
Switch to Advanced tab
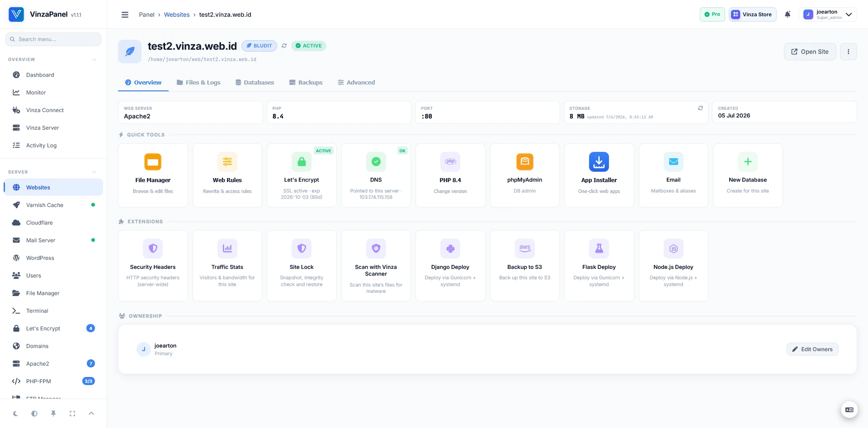356,82
